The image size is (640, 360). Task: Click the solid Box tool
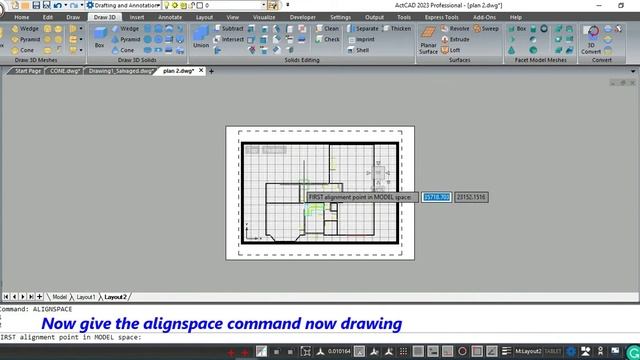(x=100, y=38)
